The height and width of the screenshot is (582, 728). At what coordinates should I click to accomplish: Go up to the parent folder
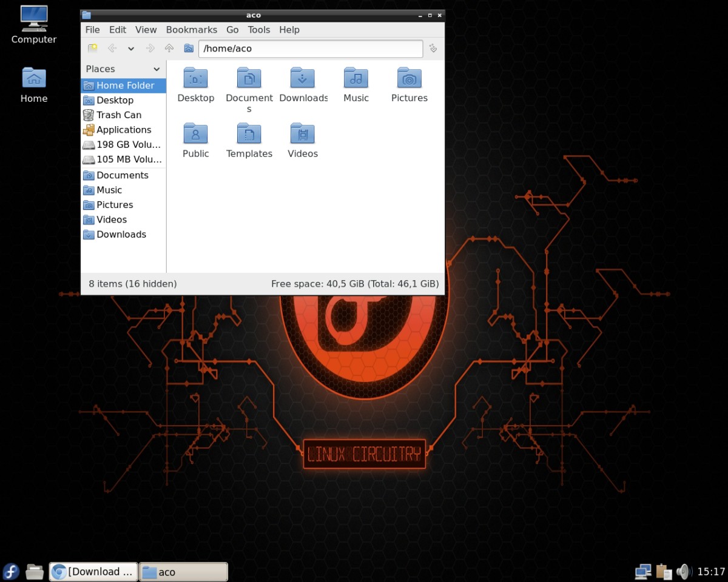[169, 48]
